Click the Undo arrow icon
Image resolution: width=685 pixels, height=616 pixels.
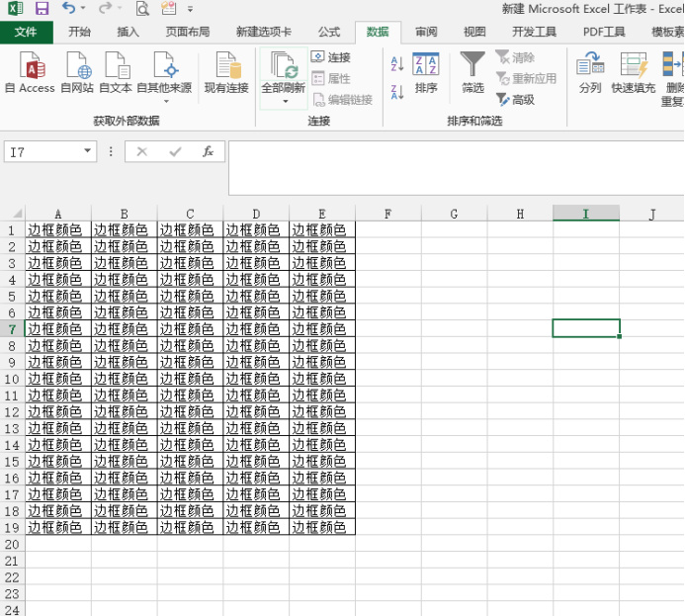click(68, 8)
